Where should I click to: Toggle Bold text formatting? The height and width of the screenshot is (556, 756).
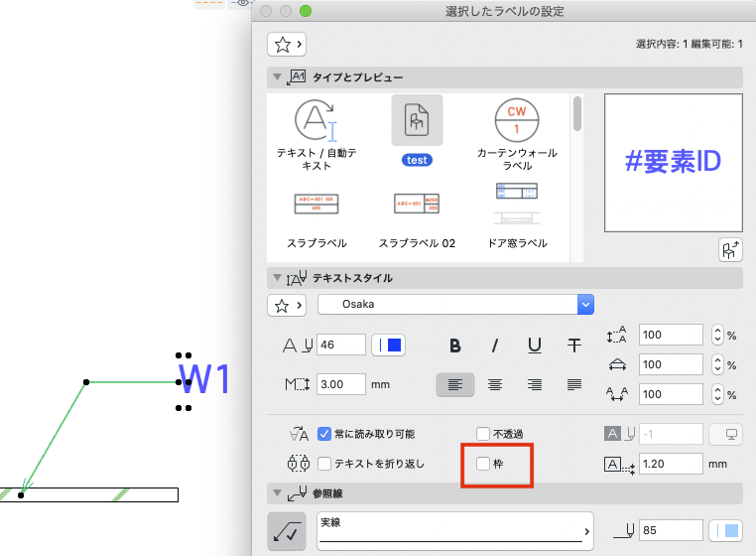click(454, 346)
